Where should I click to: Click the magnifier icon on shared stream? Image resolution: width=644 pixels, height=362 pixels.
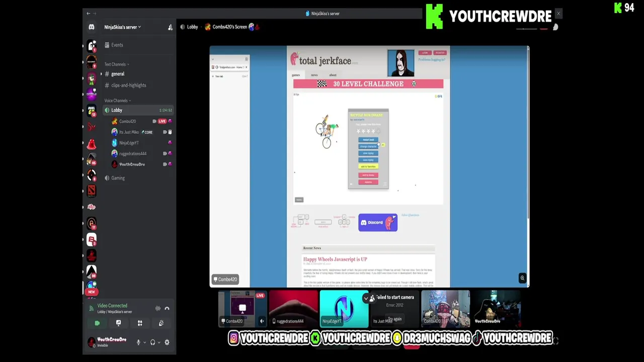(x=522, y=278)
